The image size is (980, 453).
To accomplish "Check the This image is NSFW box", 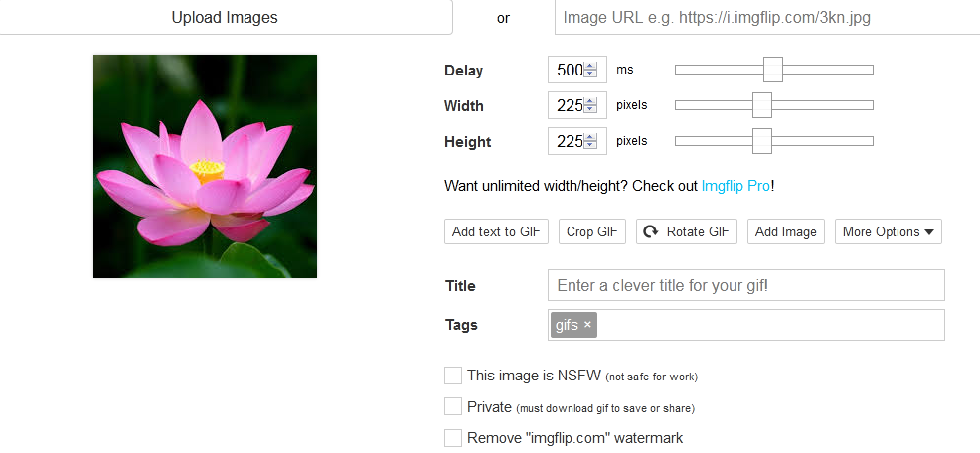I will pos(453,376).
